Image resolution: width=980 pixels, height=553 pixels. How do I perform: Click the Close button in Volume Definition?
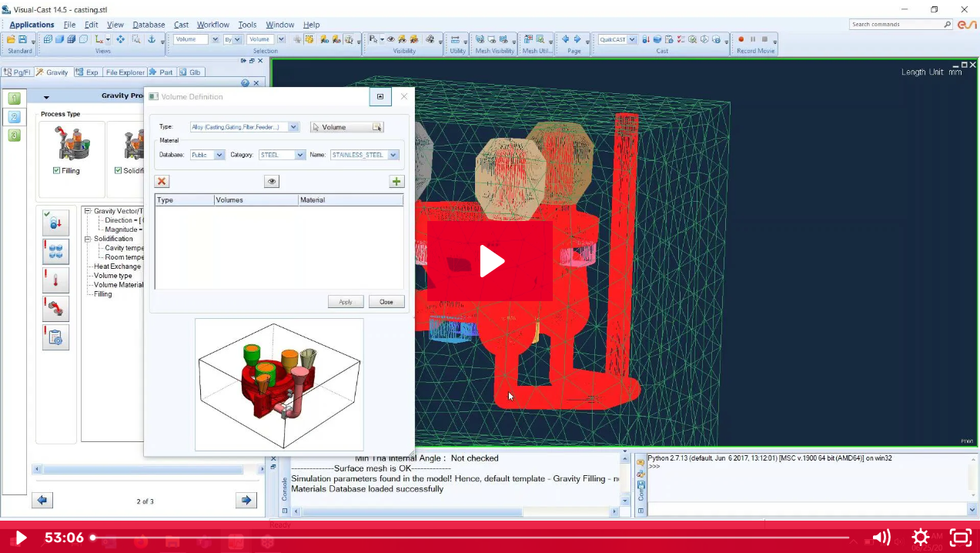click(x=386, y=302)
